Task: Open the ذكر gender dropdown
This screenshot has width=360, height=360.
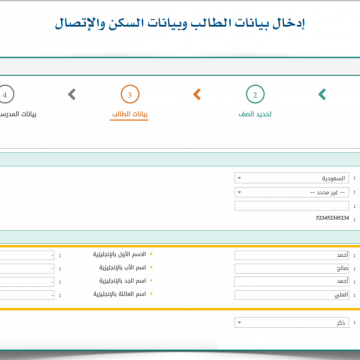Action: [292, 323]
